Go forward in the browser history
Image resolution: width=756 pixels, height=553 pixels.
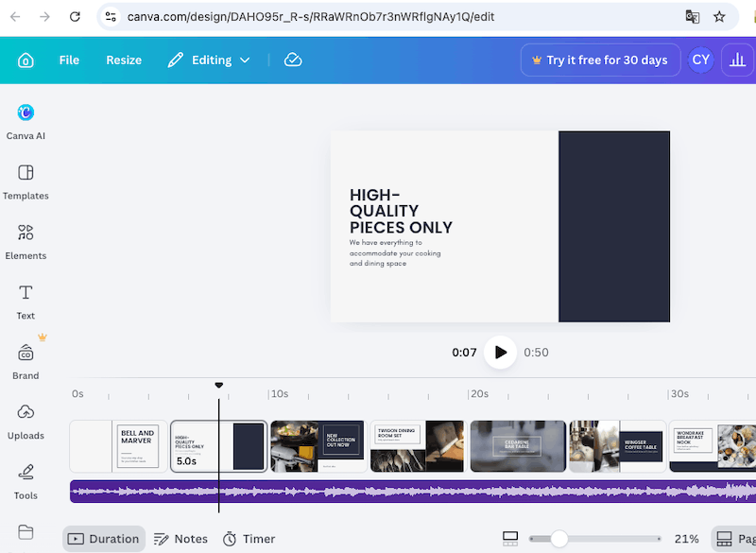point(44,17)
